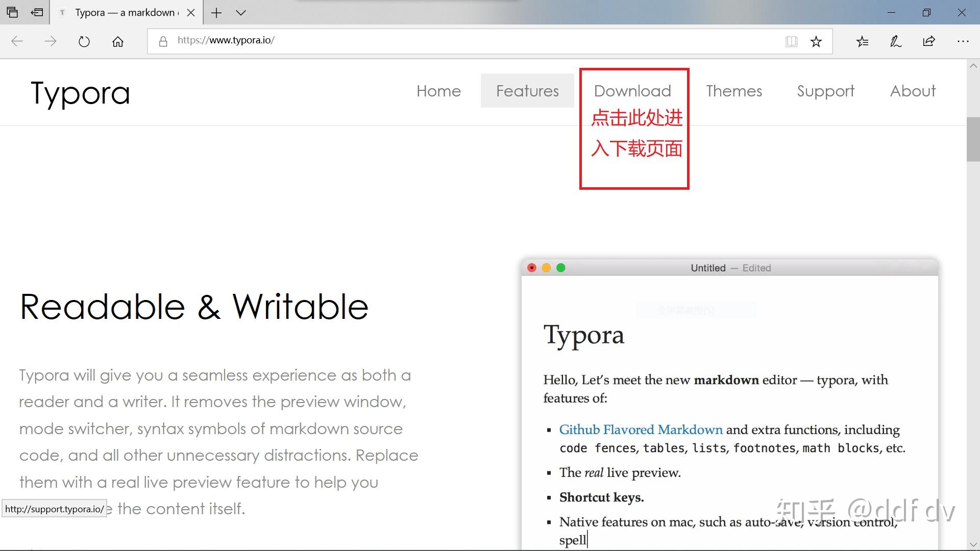Set these tabs aside icon
The height and width of the screenshot is (551, 980).
point(37,12)
